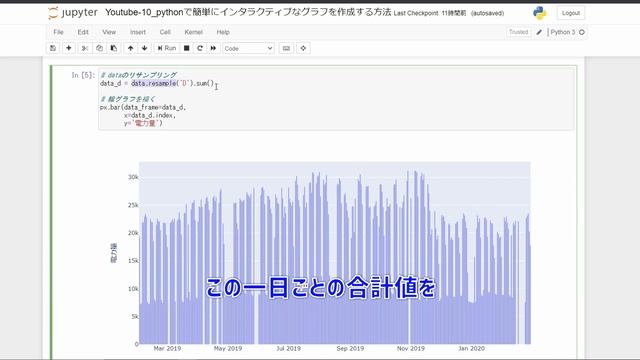
Task: Restart the kernel icon
Action: (200, 48)
